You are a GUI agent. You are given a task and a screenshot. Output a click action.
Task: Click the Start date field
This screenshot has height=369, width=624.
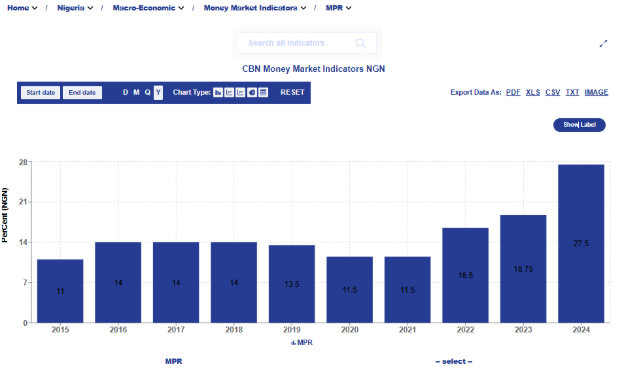[x=41, y=92]
